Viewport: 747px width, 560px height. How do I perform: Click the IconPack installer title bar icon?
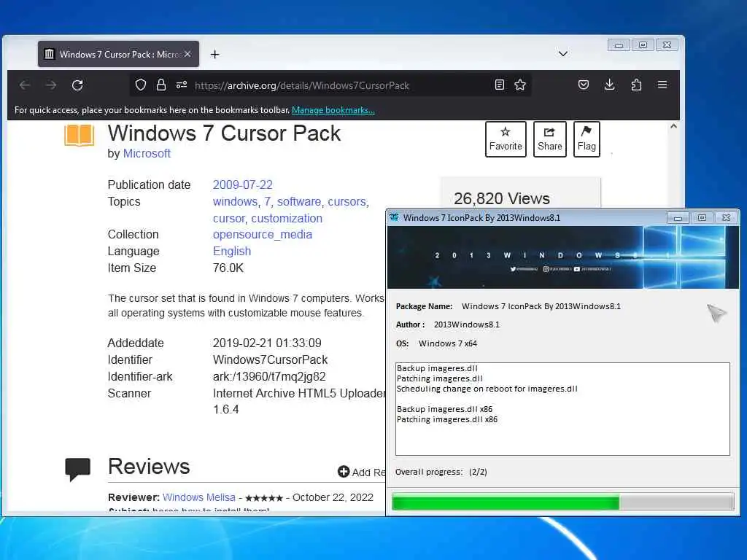(x=394, y=217)
